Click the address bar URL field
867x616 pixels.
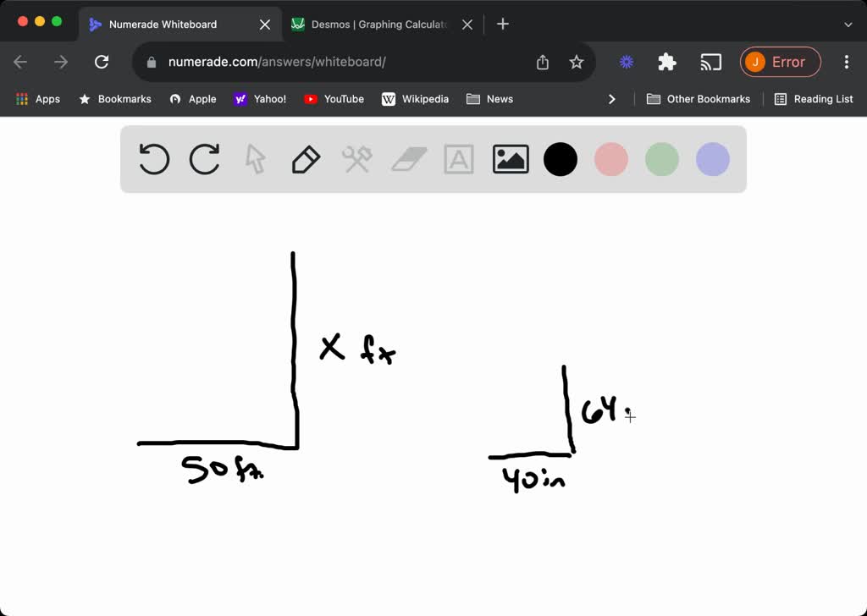coord(339,62)
